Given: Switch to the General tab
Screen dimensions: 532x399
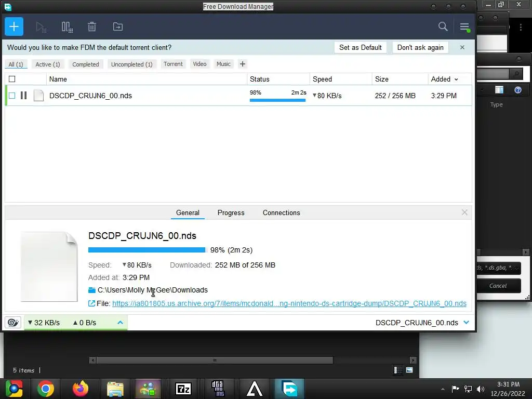Looking at the screenshot, I should coord(188,212).
